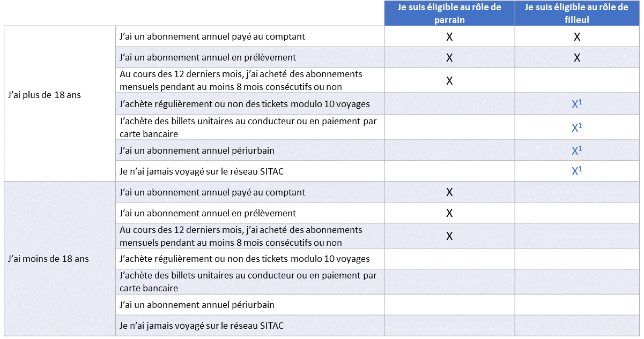This screenshot has width=644, height=339.
Task: Click the parrain X for minor prélèvement subscription
Action: click(x=449, y=213)
